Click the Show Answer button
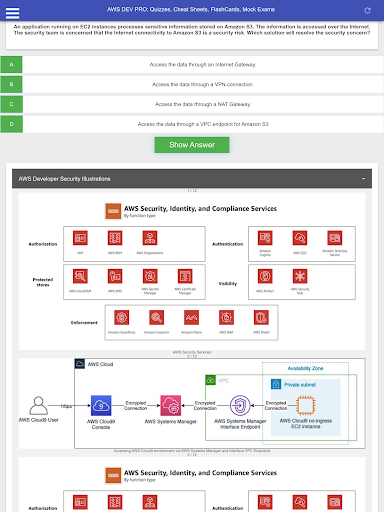 [192, 145]
